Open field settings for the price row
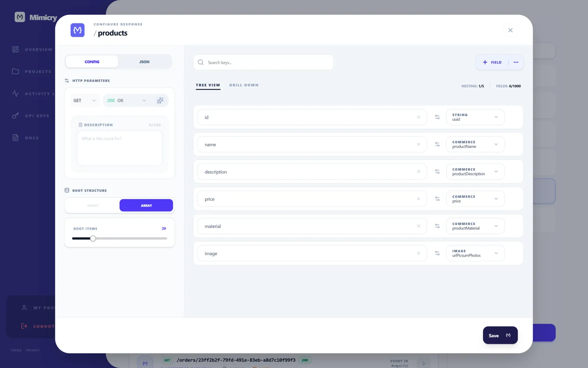The image size is (588, 368). [437, 199]
